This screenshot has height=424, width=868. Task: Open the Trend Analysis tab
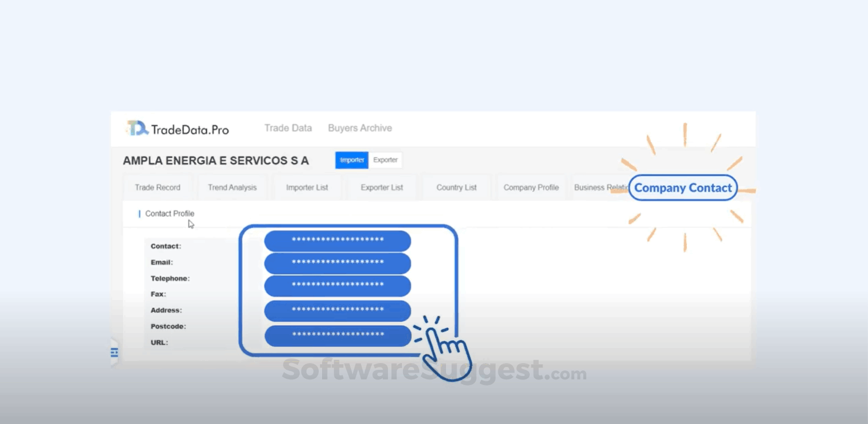click(x=232, y=187)
